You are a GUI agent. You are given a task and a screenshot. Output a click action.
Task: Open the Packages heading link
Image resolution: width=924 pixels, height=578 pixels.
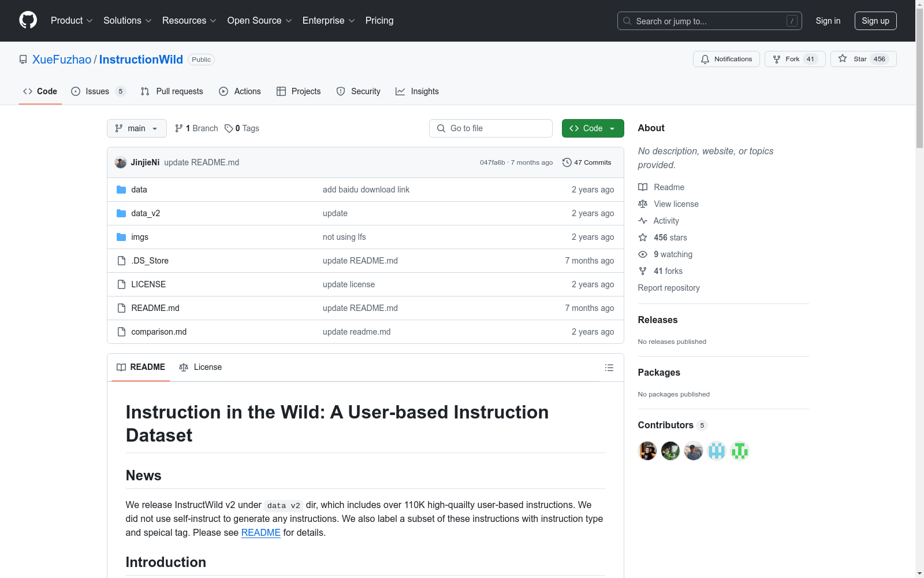click(x=659, y=372)
